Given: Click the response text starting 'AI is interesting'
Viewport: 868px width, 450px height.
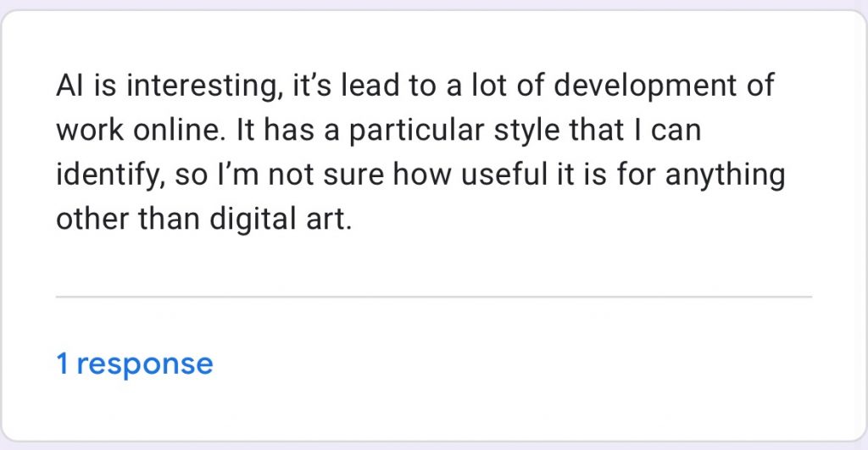Looking at the screenshot, I should coord(420,153).
